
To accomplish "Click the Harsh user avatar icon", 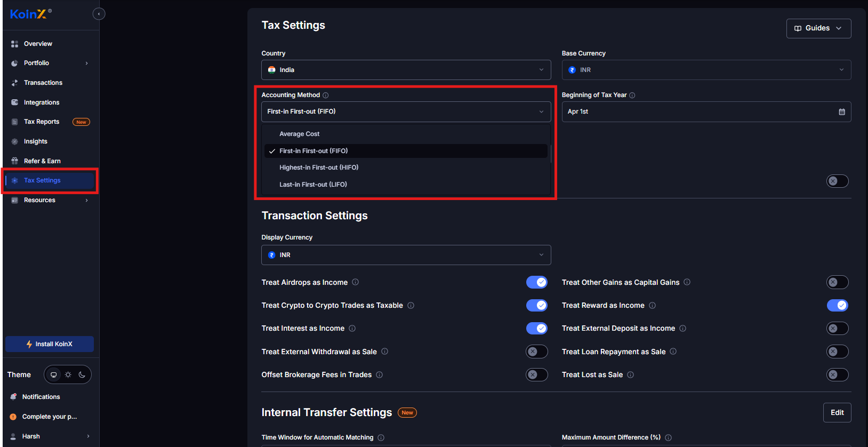I will click(13, 436).
